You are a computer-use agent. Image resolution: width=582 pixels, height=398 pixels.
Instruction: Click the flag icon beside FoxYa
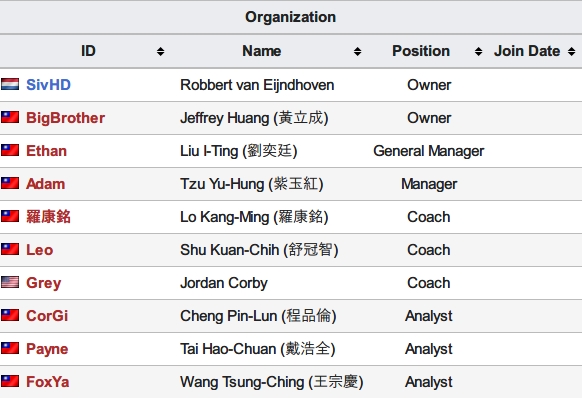click(x=10, y=381)
